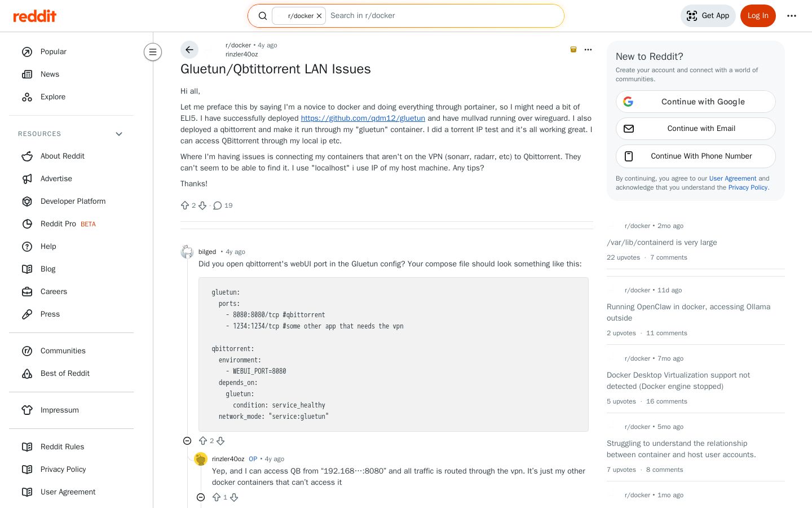812x508 pixels.
Task: Remove the r/docker search filter
Action: point(319,16)
